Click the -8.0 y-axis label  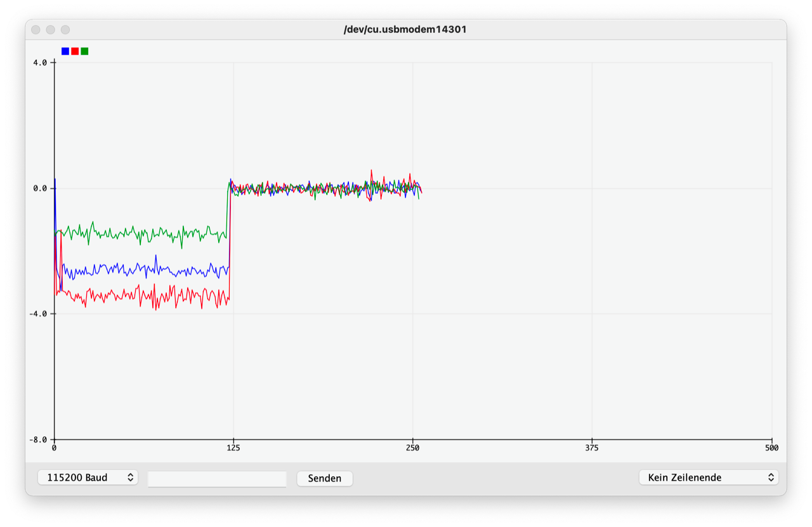click(x=38, y=439)
